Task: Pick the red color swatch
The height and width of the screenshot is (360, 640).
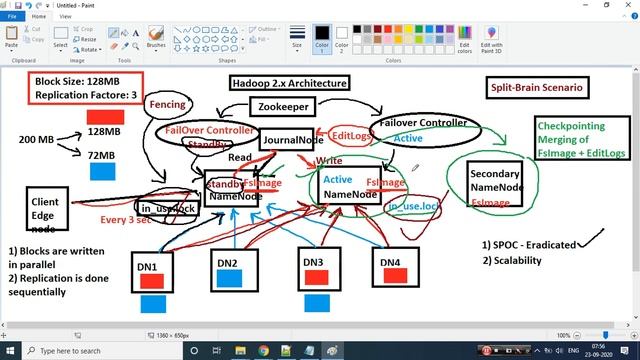Action: [388, 29]
